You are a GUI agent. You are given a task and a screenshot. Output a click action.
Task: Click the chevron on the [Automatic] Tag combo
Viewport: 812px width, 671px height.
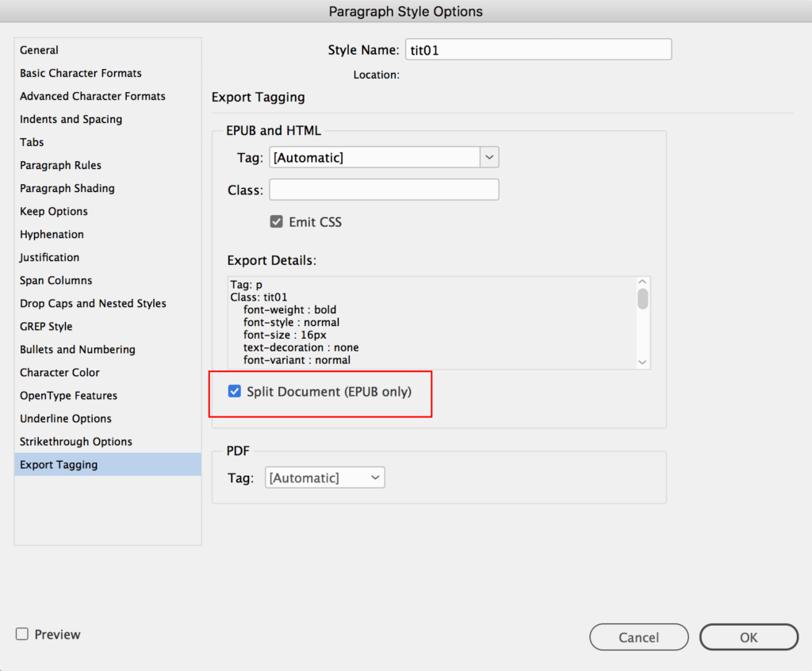(489, 157)
